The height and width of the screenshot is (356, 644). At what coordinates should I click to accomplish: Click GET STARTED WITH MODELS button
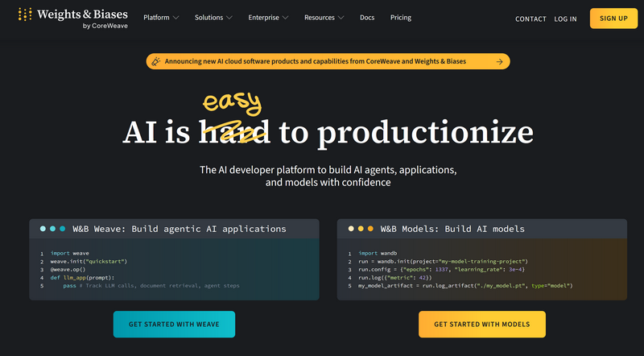481,325
